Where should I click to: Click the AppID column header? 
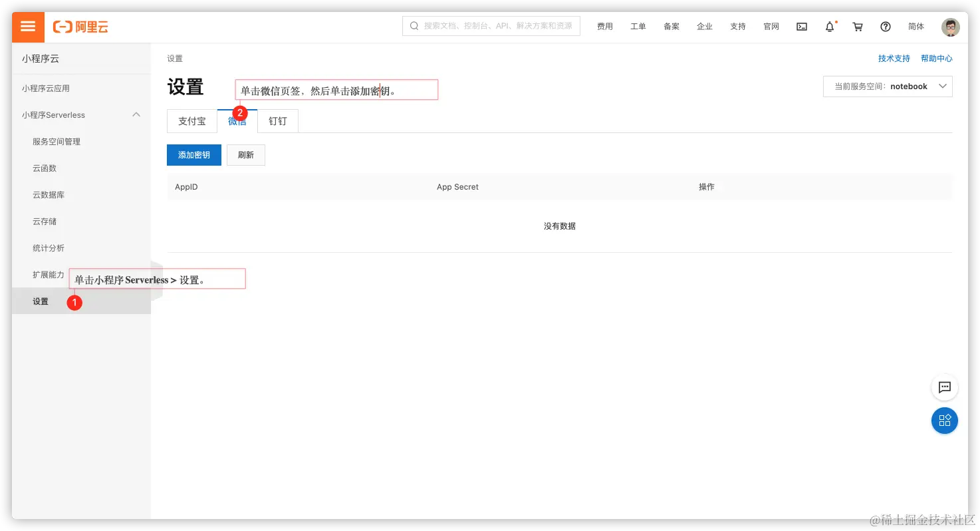coord(186,187)
